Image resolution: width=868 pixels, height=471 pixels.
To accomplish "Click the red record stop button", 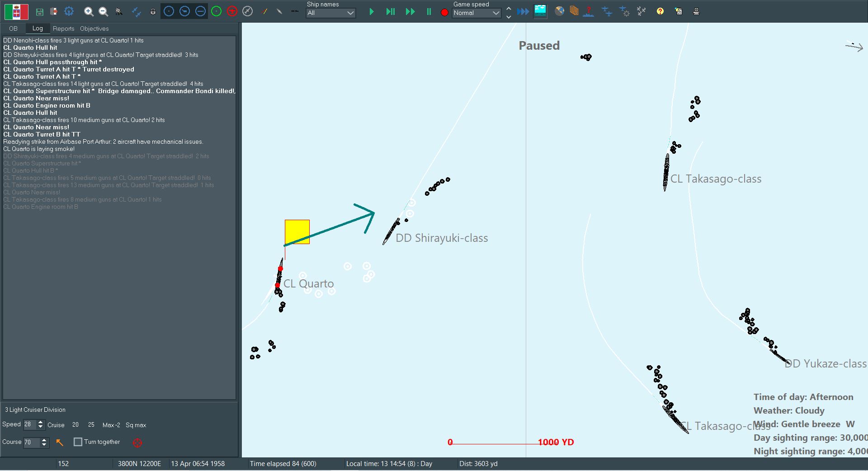I will (444, 13).
